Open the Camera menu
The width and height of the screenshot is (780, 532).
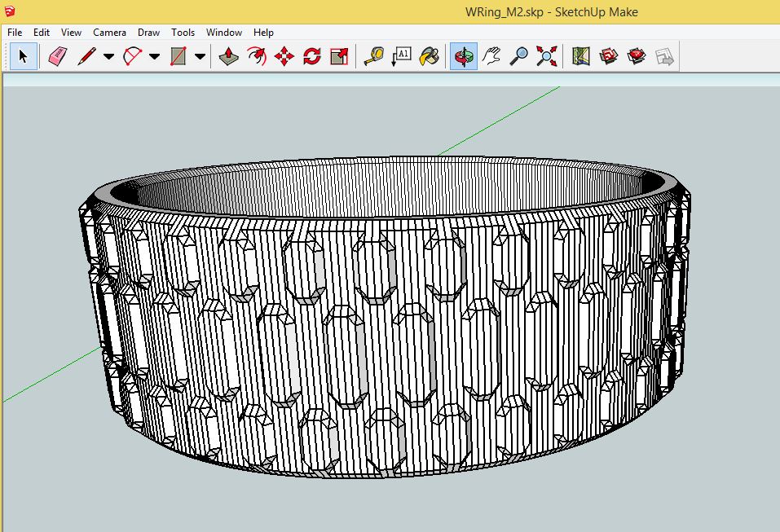point(109,33)
